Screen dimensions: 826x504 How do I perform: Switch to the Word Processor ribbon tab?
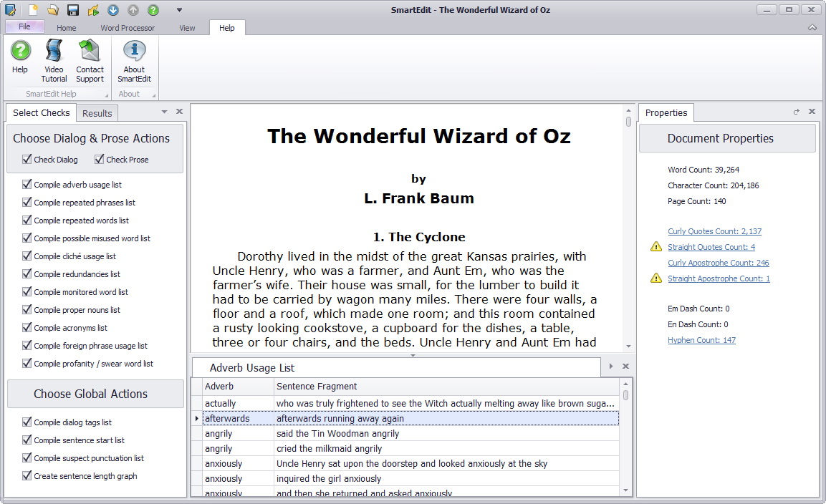click(x=128, y=28)
